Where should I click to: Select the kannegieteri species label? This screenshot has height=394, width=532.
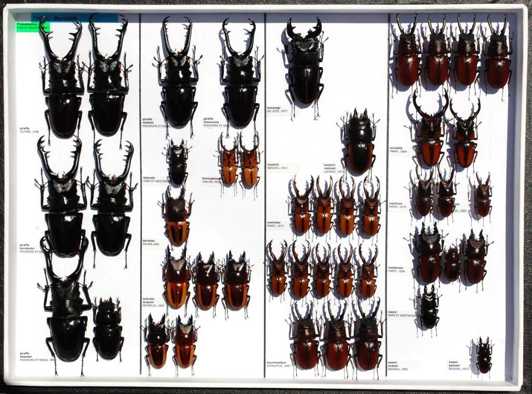[211, 180]
